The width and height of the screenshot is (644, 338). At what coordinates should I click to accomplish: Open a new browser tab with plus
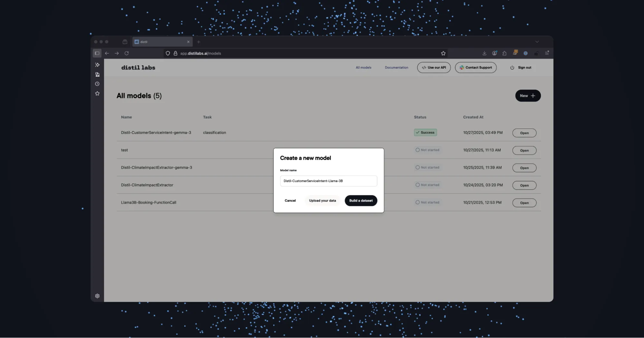tap(198, 42)
